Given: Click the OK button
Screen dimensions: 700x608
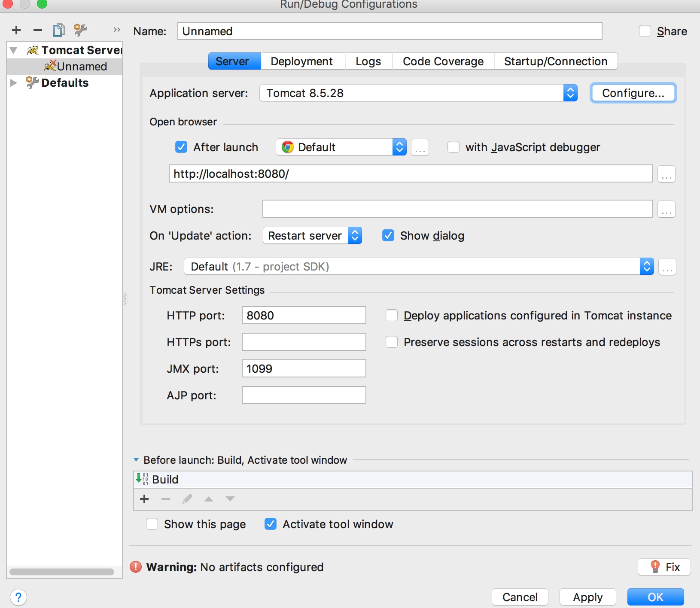Looking at the screenshot, I should click(656, 597).
